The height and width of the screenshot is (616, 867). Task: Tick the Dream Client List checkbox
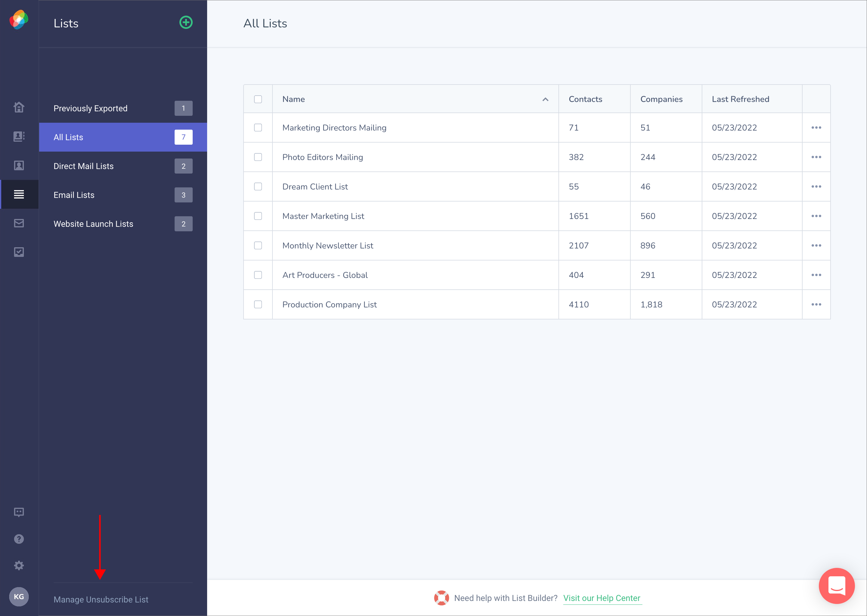pyautogui.click(x=258, y=186)
